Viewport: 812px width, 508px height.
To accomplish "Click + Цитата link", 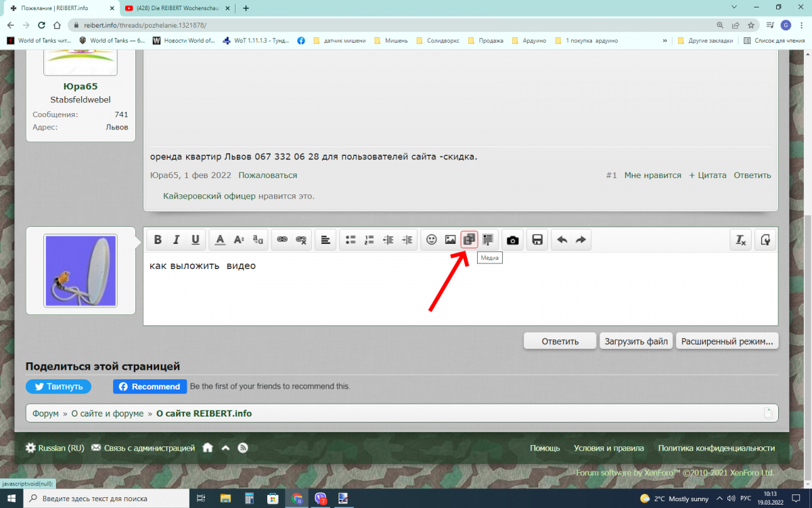I will pyautogui.click(x=707, y=175).
